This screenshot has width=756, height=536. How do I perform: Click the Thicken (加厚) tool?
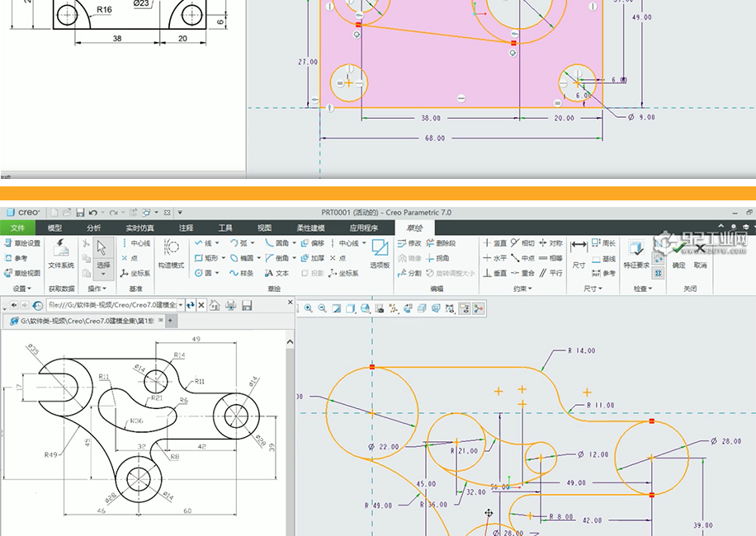[x=313, y=258]
